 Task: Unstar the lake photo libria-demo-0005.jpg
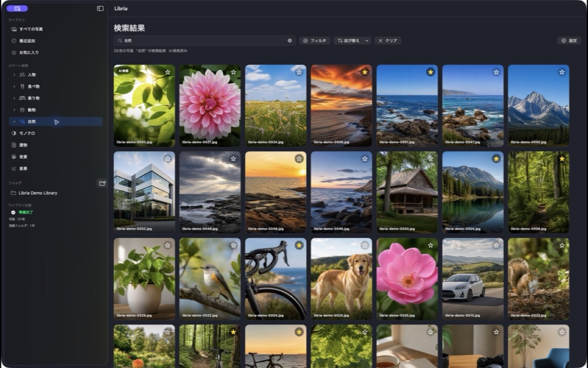[496, 159]
